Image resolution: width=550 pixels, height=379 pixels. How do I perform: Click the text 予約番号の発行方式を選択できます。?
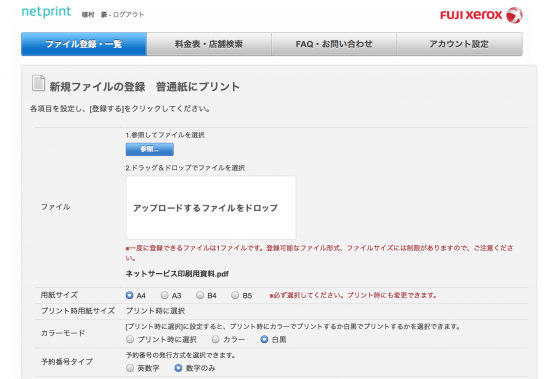[x=181, y=355]
